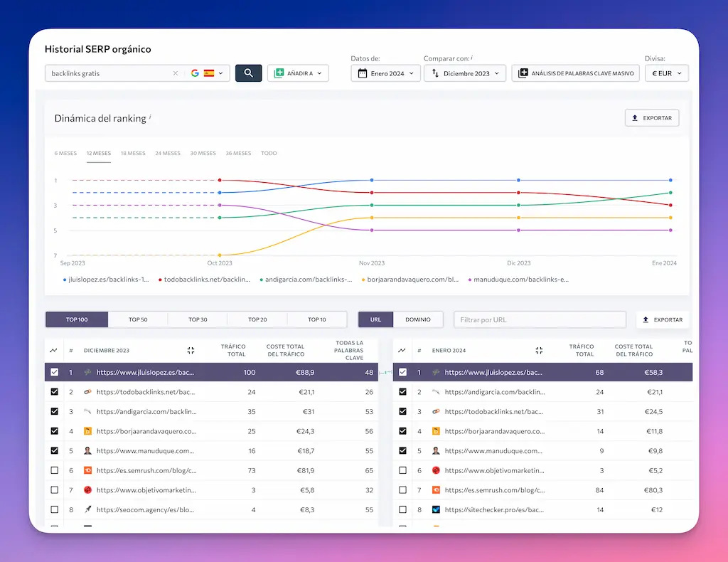This screenshot has height=562, width=728.
Task: Click the Google G icon in the search bar
Action: coord(196,73)
